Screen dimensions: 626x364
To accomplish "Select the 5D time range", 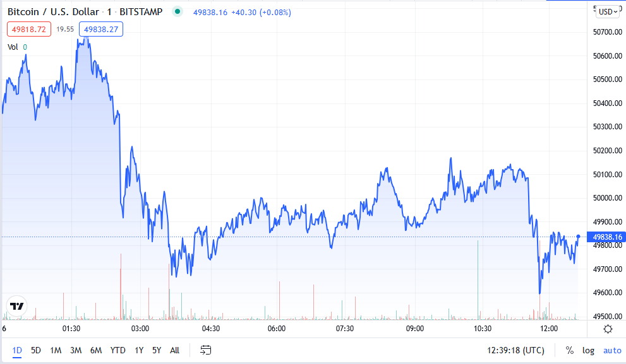I will 36,350.
